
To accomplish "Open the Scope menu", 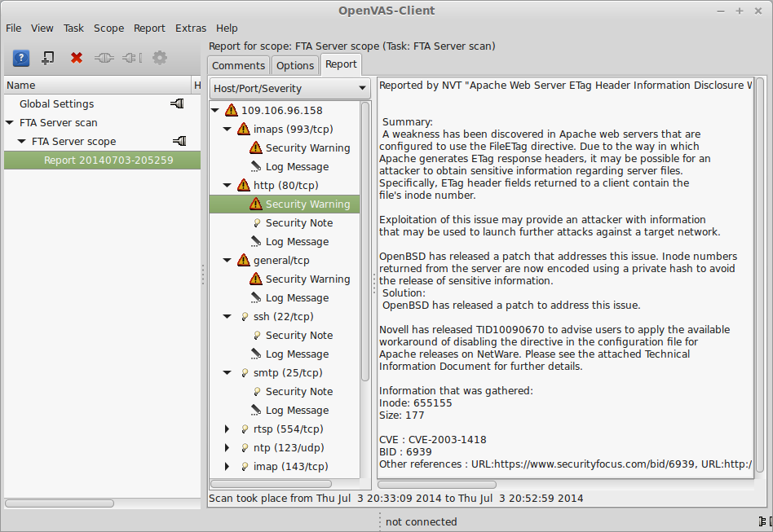I will pos(109,28).
